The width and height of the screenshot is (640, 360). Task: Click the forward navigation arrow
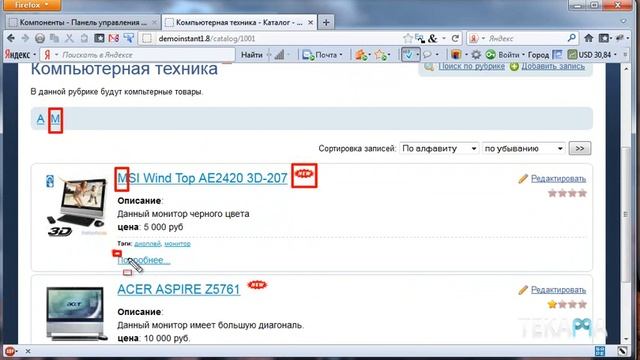coord(25,38)
